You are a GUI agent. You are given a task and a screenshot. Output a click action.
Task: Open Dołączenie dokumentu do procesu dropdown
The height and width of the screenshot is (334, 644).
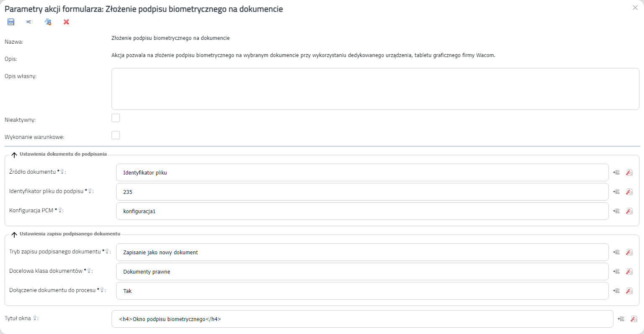point(362,291)
